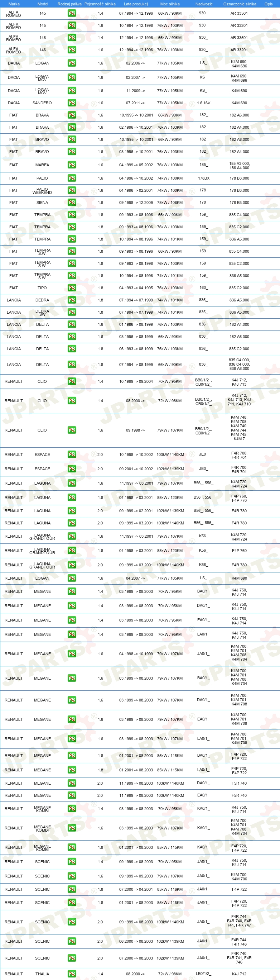Click the Lata produkcji column header

[136, 4]
